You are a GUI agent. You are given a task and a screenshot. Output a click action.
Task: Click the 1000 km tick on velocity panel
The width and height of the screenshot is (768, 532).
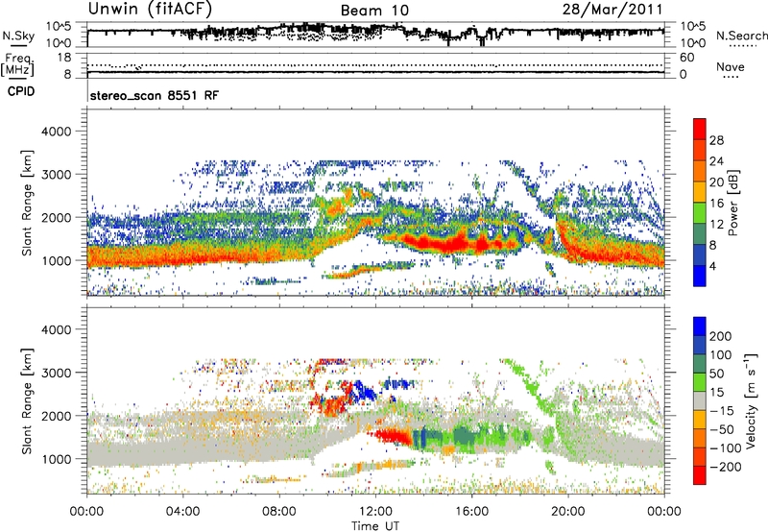coord(57,459)
